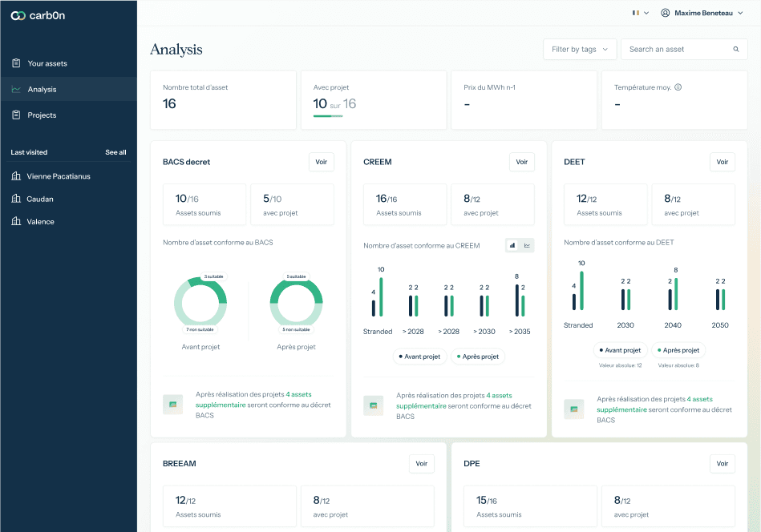Image resolution: width=761 pixels, height=532 pixels.
Task: Go to Your assets in sidebar
Action: pyautogui.click(x=68, y=63)
